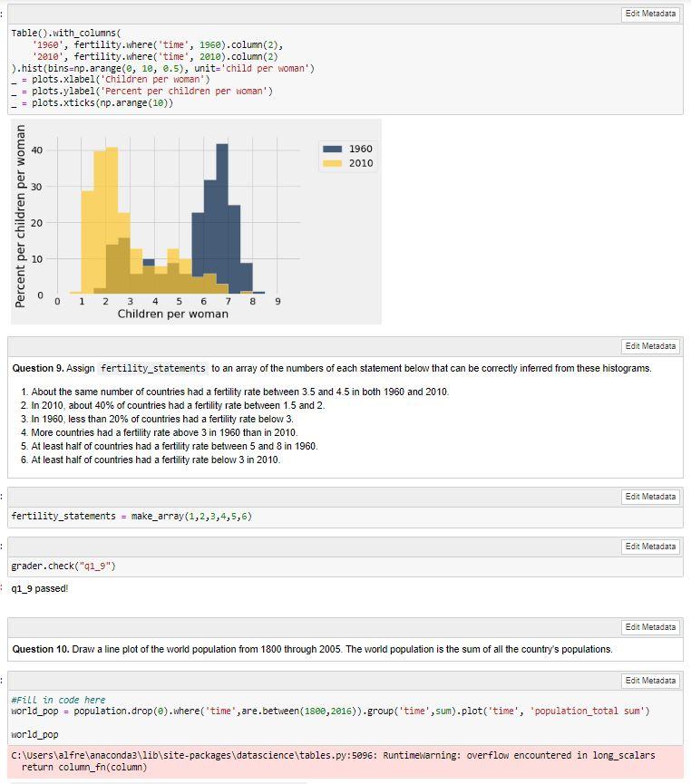Click statement 5 about rates between 5 and 8
Screen dimensions: 691x784
174,446
